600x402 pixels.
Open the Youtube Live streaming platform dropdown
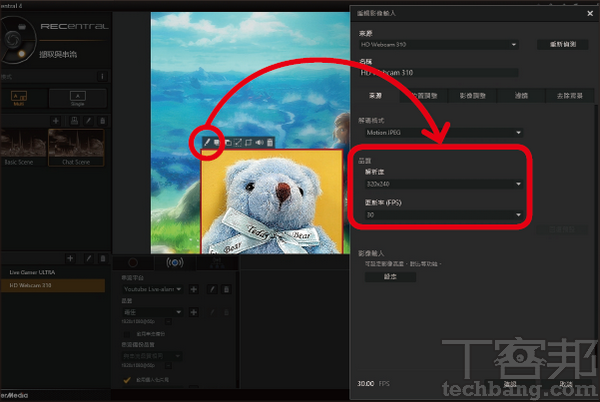(x=152, y=289)
